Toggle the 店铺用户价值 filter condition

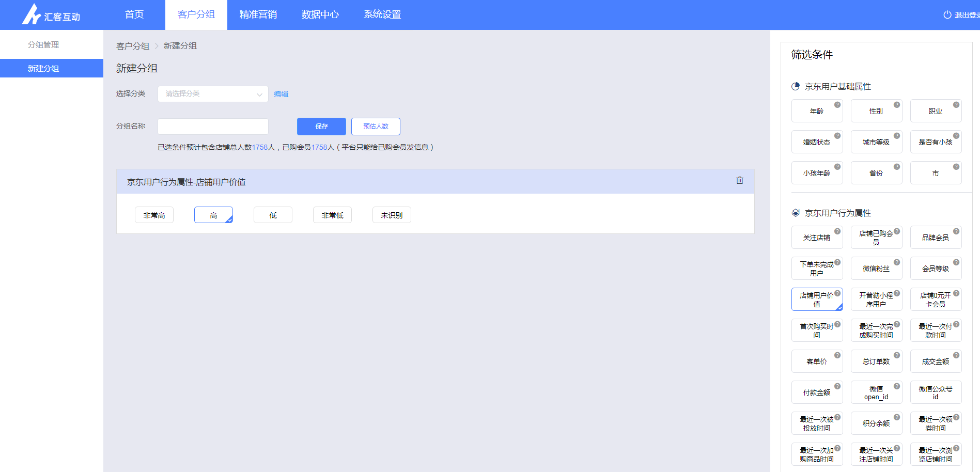817,300
